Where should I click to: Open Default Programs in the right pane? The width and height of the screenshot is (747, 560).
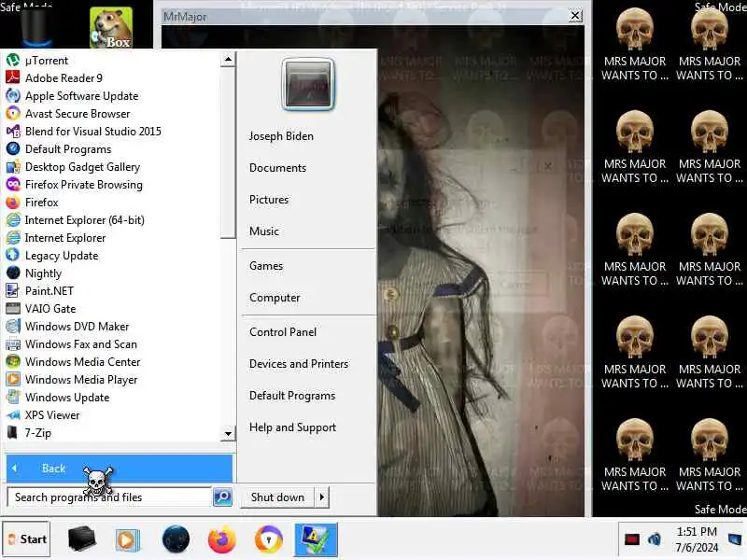tap(292, 396)
